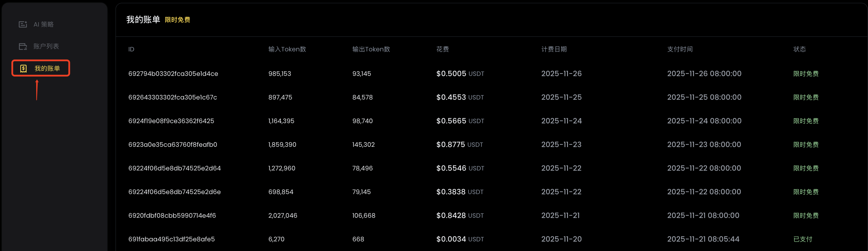Select the 我的账单 menu label
Image resolution: width=868 pixels, height=251 pixels.
click(47, 69)
